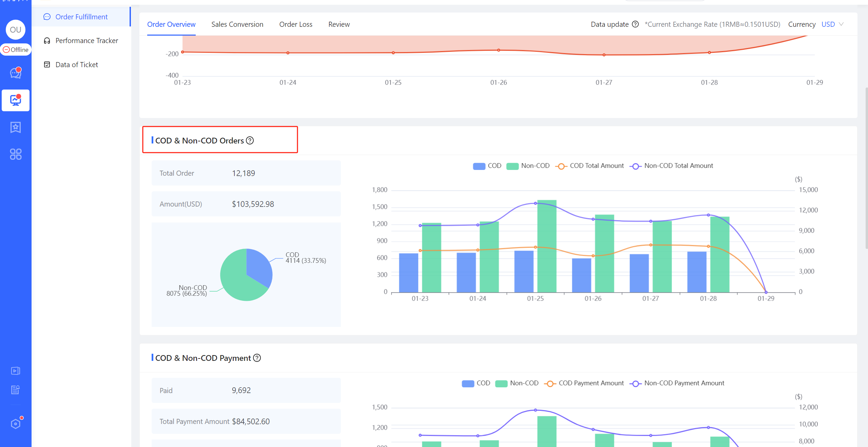The height and width of the screenshot is (447, 868).
Task: Click the Performance Tracker headset icon
Action: 47,41
